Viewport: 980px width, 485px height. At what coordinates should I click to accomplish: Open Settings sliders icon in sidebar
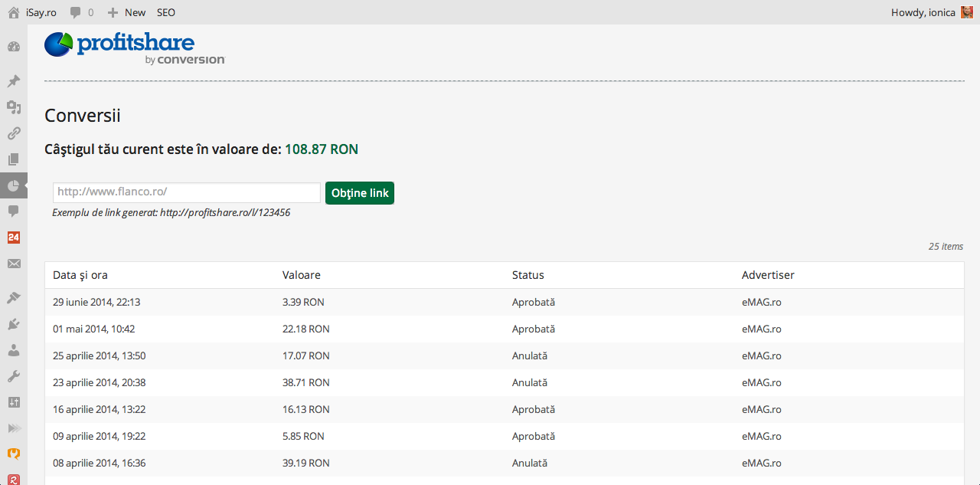point(14,402)
